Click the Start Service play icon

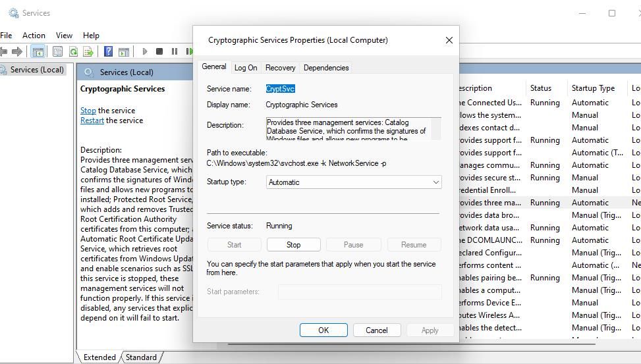click(x=145, y=51)
